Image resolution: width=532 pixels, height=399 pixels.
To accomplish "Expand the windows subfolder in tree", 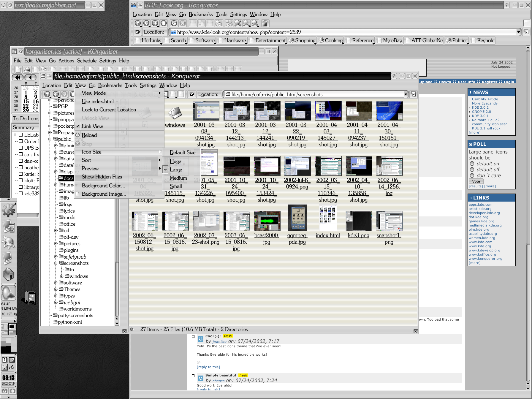I will [61, 276].
